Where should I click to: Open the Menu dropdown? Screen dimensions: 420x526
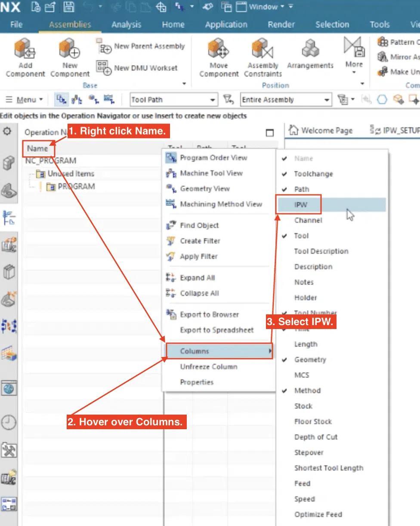(x=24, y=100)
